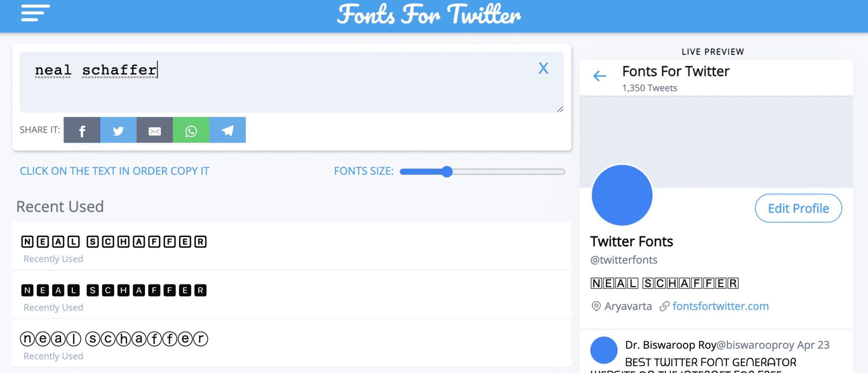The image size is (868, 373).
Task: Click the Edit Profile button
Action: pos(798,208)
